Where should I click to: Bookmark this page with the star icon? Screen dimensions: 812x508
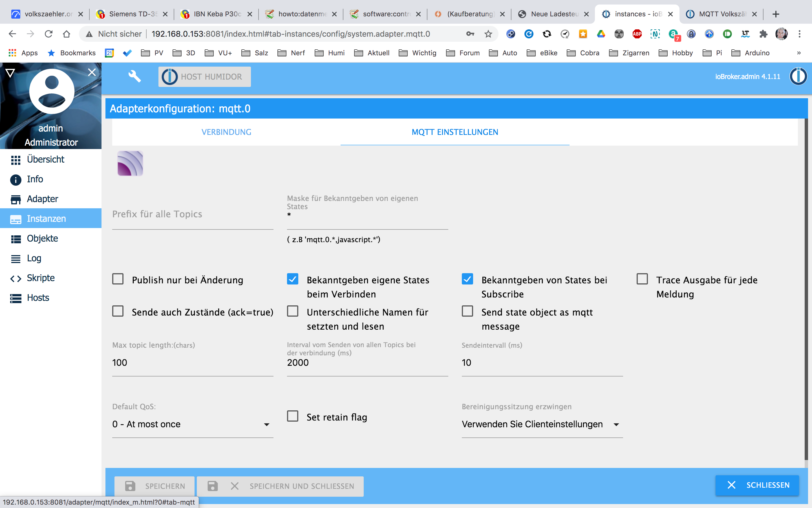(488, 34)
